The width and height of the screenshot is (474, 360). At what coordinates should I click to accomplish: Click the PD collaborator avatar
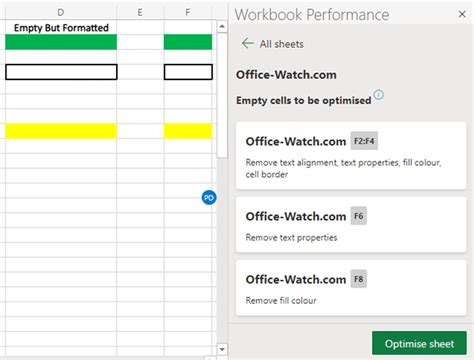click(x=209, y=198)
